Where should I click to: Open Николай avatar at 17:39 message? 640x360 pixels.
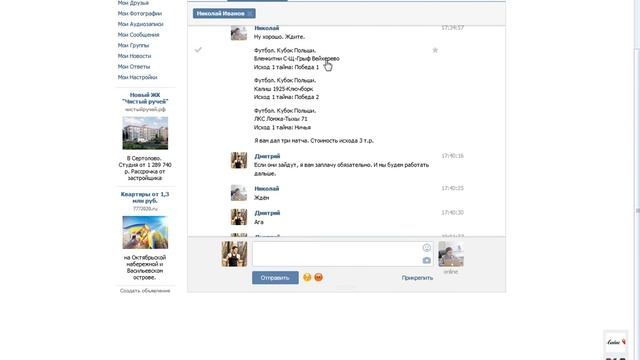coord(239,32)
